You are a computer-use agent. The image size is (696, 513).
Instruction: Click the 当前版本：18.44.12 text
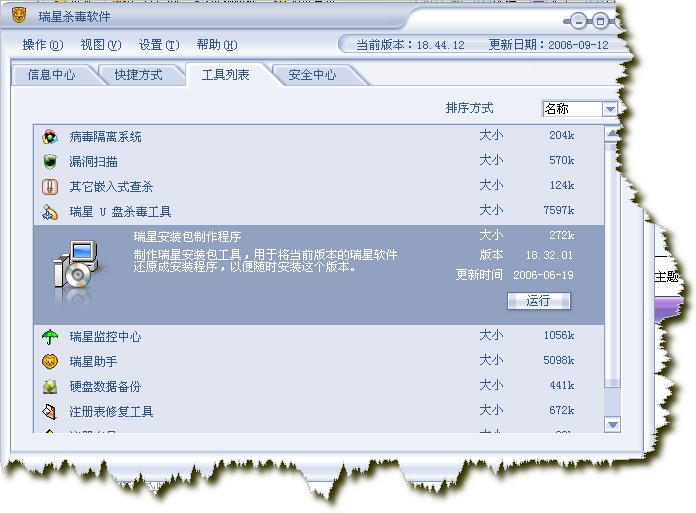click(410, 45)
